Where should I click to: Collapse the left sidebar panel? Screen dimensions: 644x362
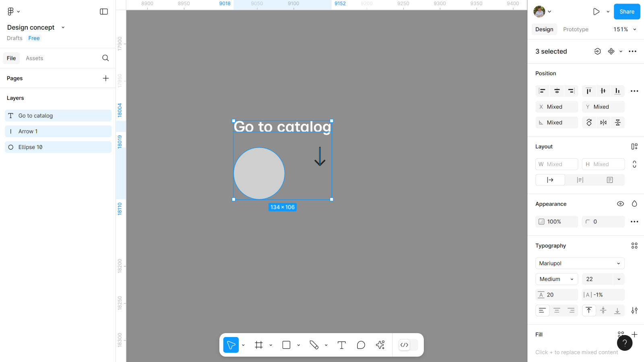pos(104,12)
